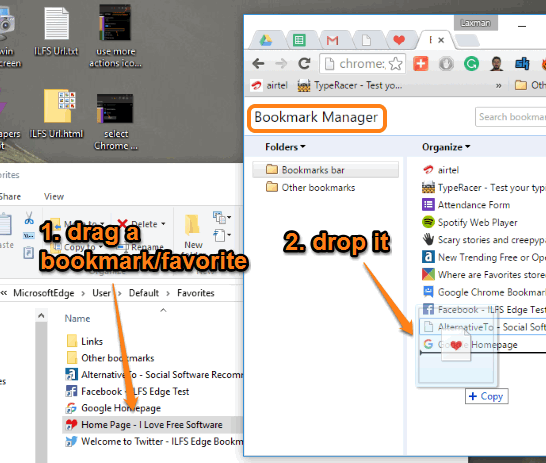Click the back arrow in Chrome

click(x=258, y=63)
